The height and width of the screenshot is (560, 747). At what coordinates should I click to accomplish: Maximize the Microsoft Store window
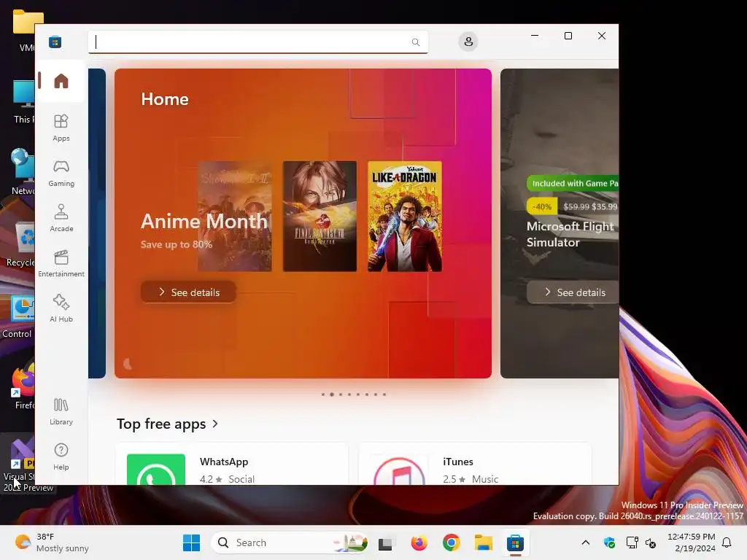coord(568,36)
